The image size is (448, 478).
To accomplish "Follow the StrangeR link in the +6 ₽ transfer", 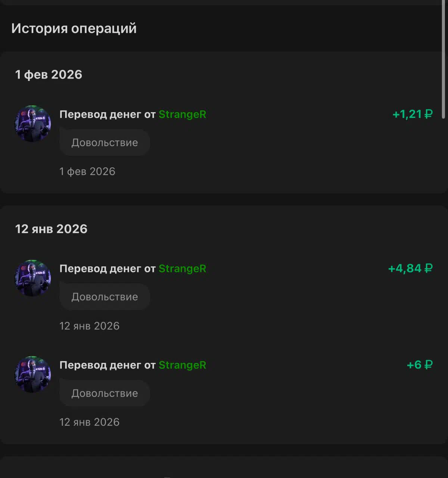I will [x=182, y=365].
